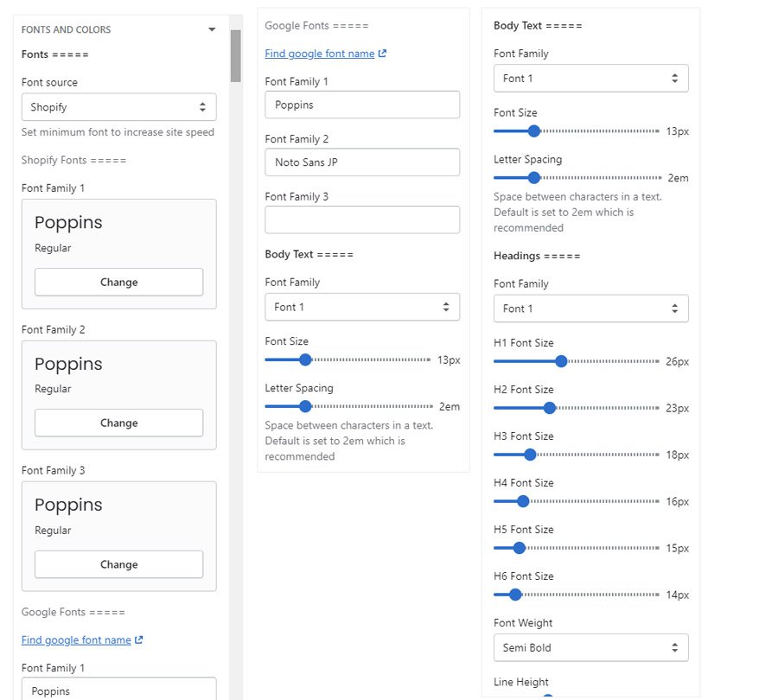The image size is (778, 700).
Task: Open the Font source Shopify dropdown
Action: tap(118, 107)
